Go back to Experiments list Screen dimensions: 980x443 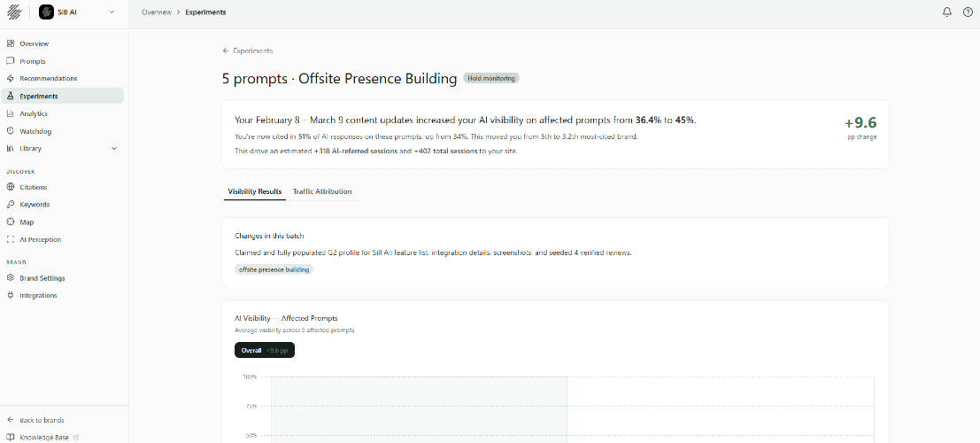click(x=248, y=51)
